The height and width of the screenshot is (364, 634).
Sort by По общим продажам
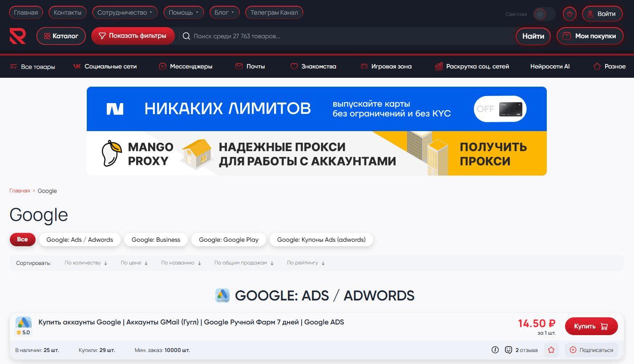point(244,263)
